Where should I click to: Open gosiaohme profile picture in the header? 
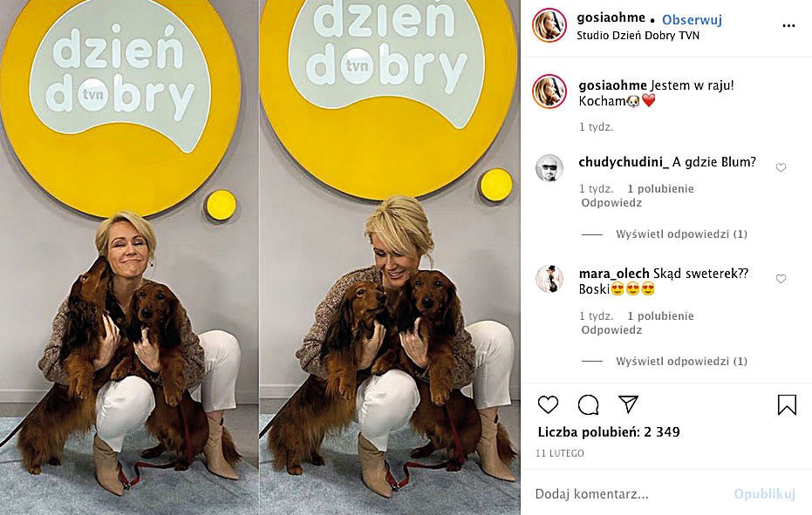(x=549, y=25)
